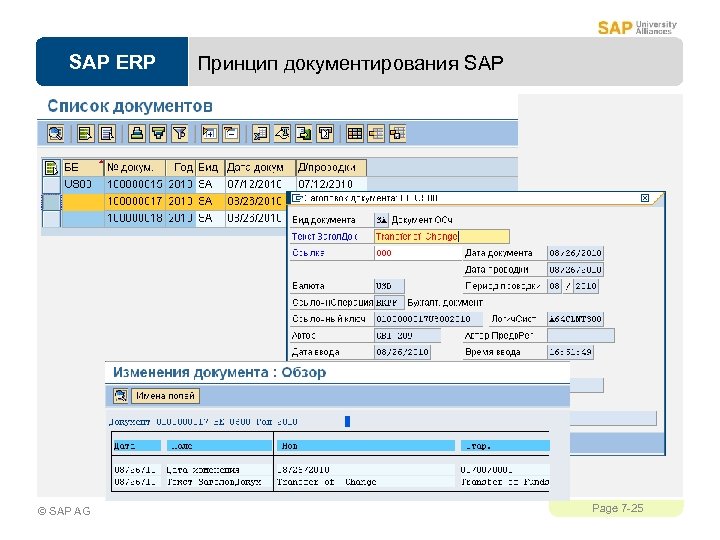
Task: Click the Дата ввода field 08/26/2010
Action: 402,352
